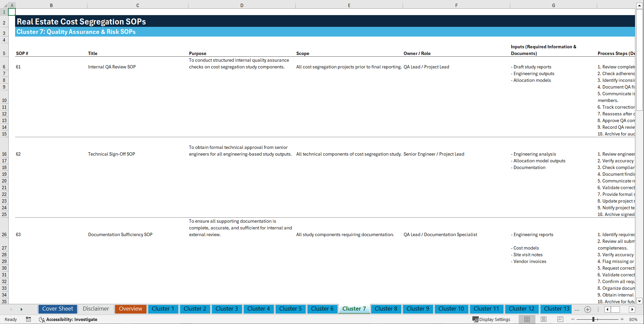The width and height of the screenshot is (644, 324).
Task: Click the zoom slider handle
Action: click(593, 319)
